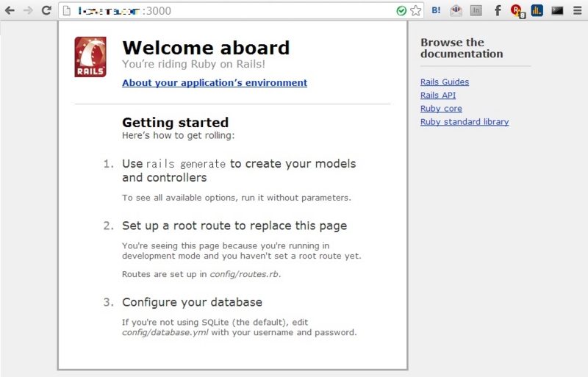Click "Here's how to get rolling:" text

click(x=178, y=135)
